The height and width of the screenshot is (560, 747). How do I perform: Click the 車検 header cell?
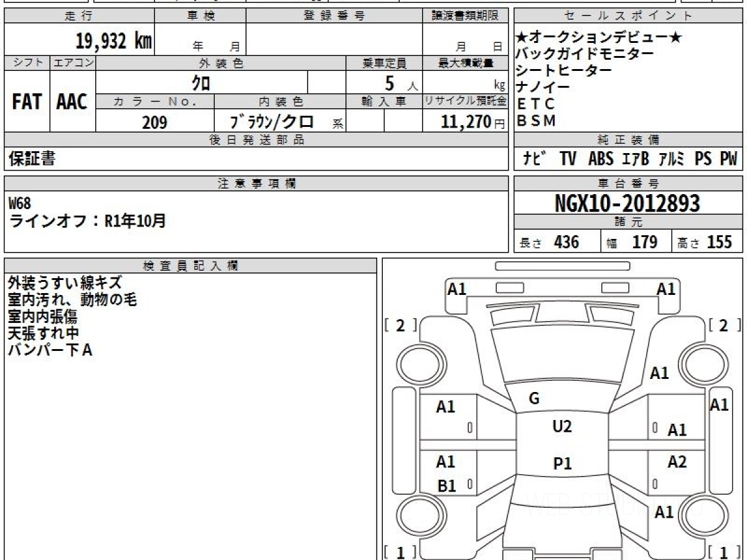coord(200,16)
